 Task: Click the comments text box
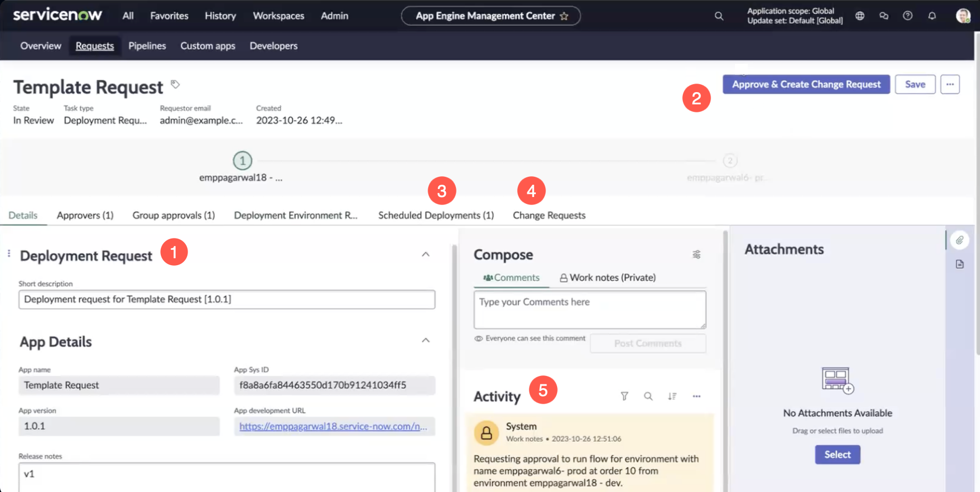coord(590,309)
